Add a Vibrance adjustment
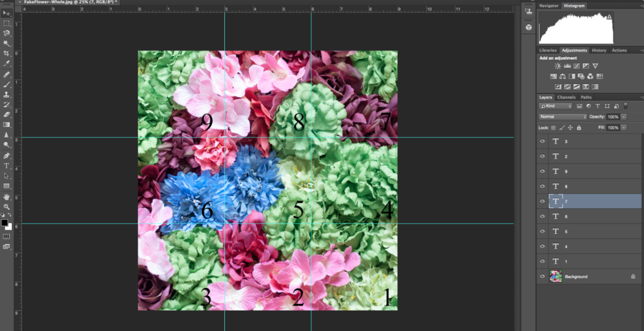This screenshot has width=644, height=331. coord(596,66)
